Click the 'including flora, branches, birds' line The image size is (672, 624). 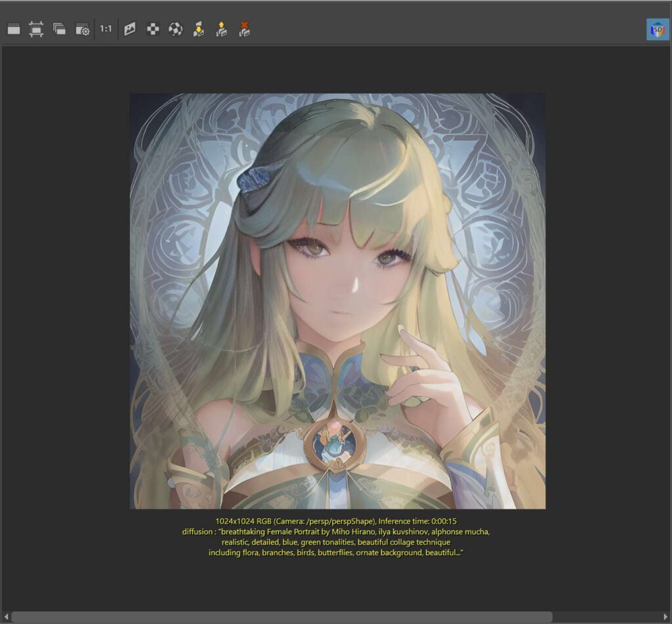coord(336,553)
